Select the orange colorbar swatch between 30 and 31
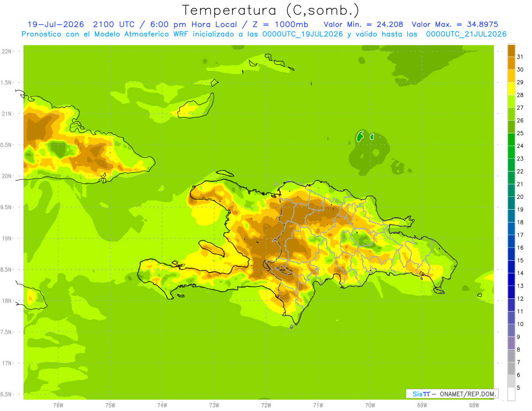Screen dimensions: 532x411 pyautogui.click(x=511, y=63)
